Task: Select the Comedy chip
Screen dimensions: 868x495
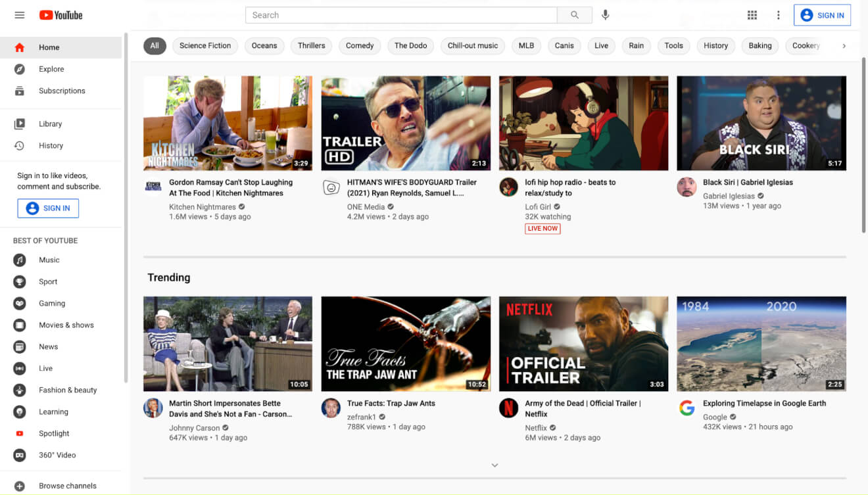Action: point(360,45)
